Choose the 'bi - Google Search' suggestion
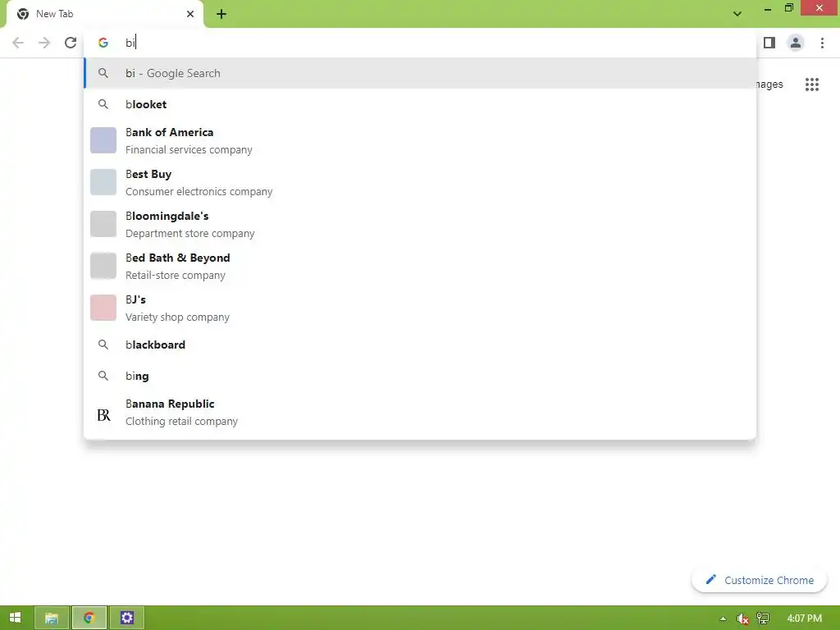840x630 pixels. click(420, 73)
